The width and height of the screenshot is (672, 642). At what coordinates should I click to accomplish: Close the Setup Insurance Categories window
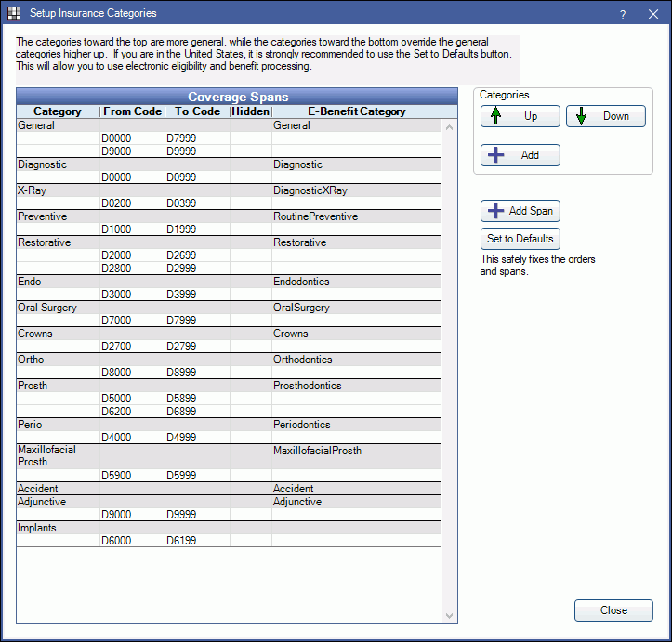(x=653, y=14)
